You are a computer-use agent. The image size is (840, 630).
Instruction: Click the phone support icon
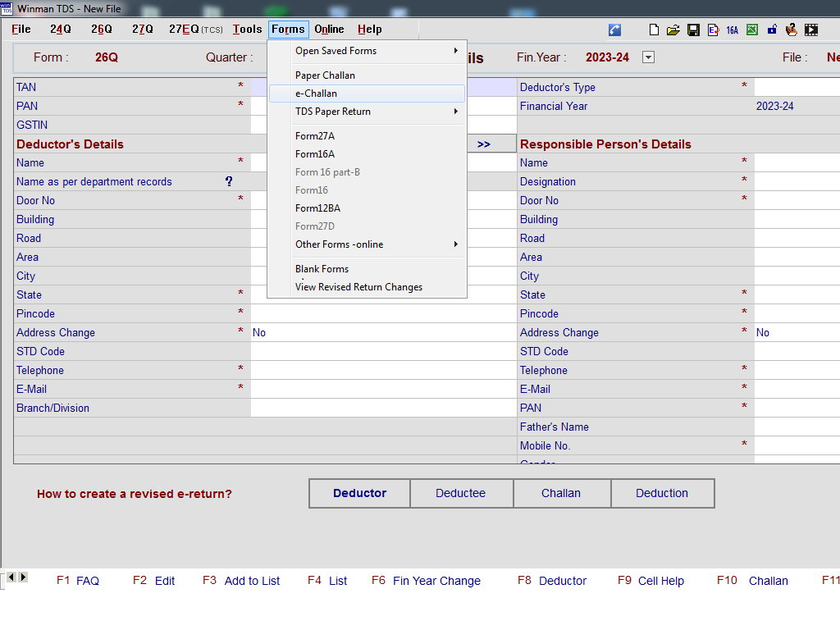pyautogui.click(x=614, y=30)
